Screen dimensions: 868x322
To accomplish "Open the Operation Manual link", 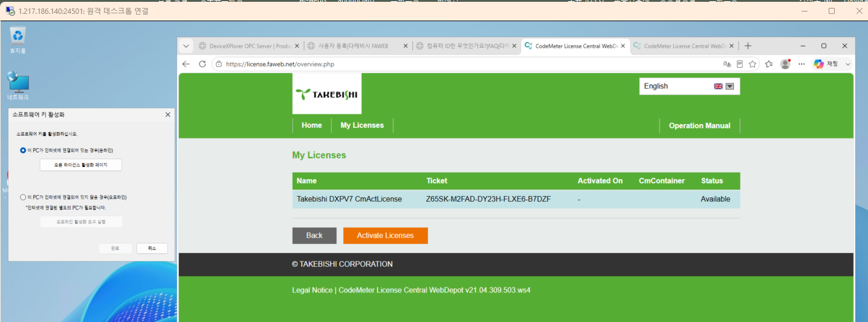I will tap(699, 126).
